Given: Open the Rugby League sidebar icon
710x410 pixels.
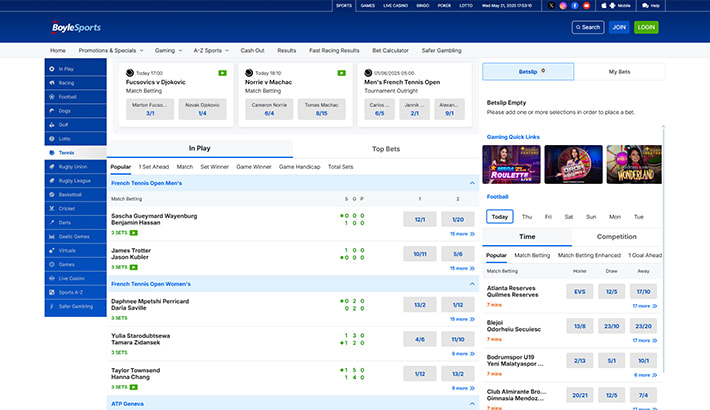Looking at the screenshot, I should (52, 181).
